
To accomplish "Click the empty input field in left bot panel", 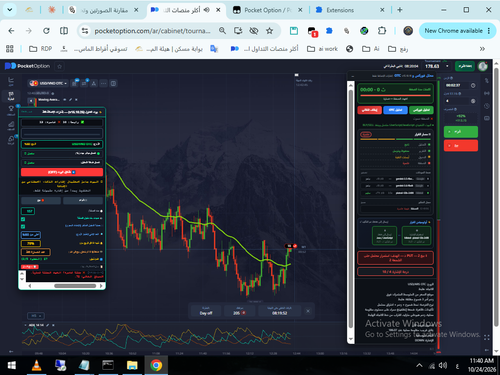I will coord(62,134).
